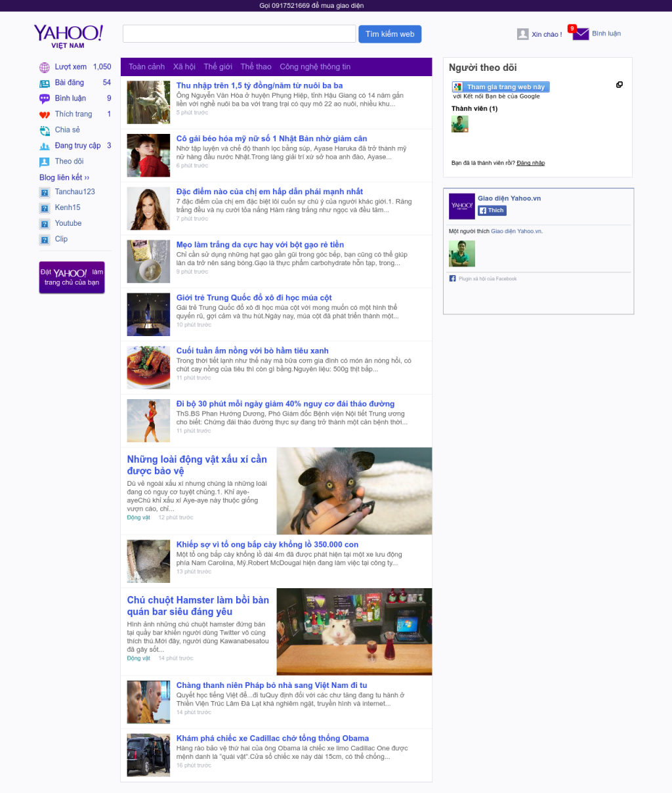Screen dimensions: 672x793
Task: Click the Bình luận speech bubble icon in sidebar
Action: coord(44,98)
